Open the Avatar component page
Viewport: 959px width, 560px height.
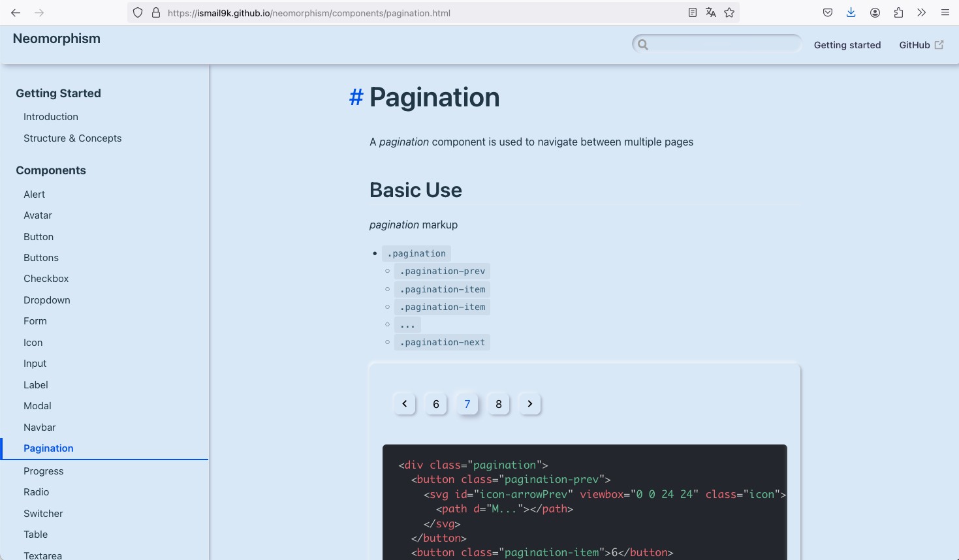pyautogui.click(x=38, y=215)
